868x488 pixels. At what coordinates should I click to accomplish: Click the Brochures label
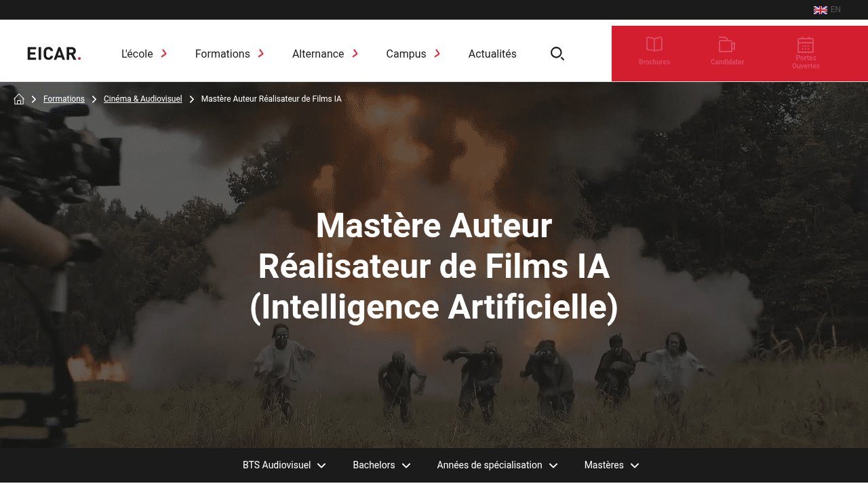coord(654,62)
